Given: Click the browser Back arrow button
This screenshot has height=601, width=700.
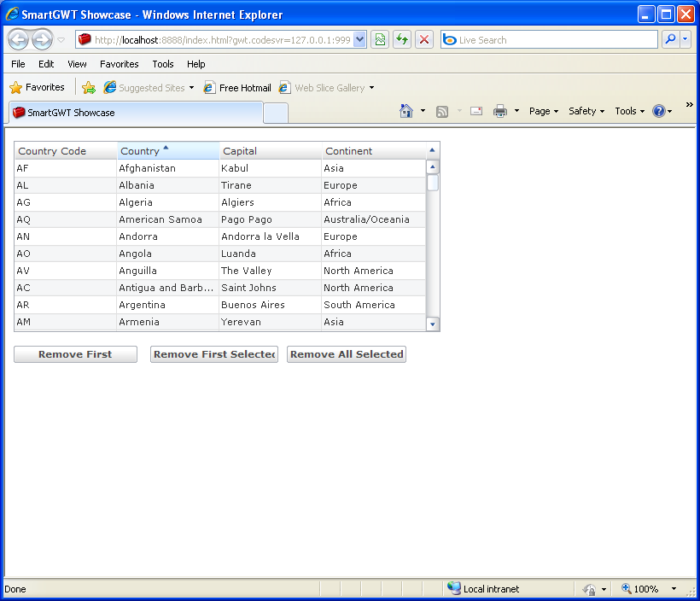Looking at the screenshot, I should 18,40.
